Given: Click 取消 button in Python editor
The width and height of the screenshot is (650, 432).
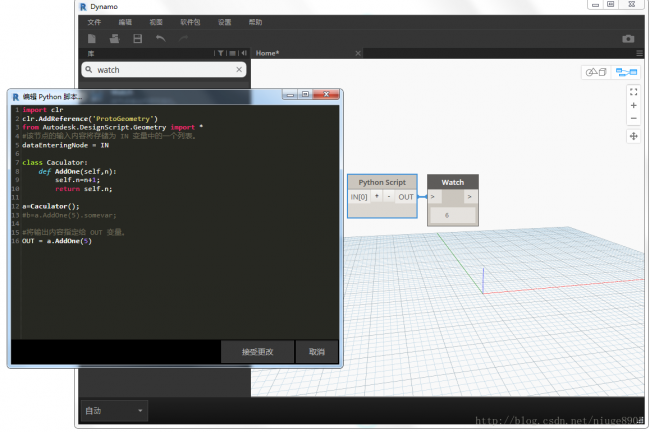Looking at the screenshot, I should [316, 352].
